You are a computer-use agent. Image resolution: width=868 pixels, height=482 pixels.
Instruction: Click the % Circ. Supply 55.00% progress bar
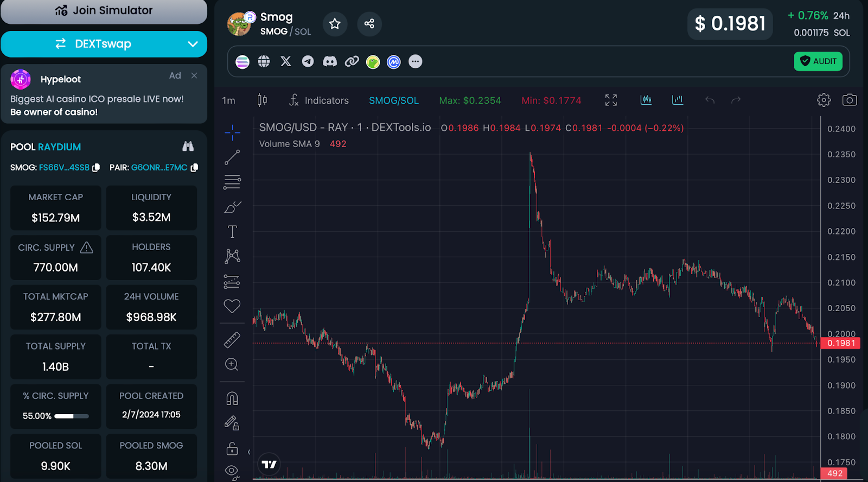pos(72,416)
